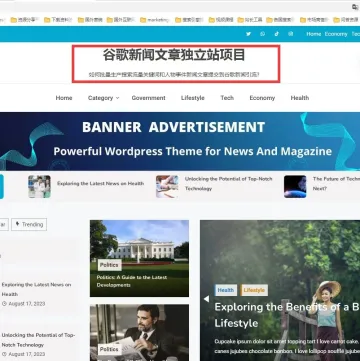Click the Home link in the main navigation
Screen dimensions: 360x361
click(64, 98)
